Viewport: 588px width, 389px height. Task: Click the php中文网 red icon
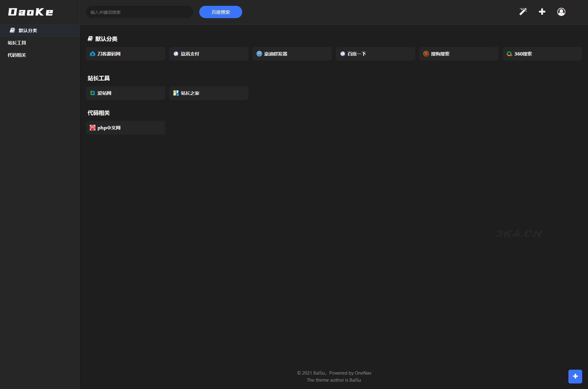pos(93,128)
